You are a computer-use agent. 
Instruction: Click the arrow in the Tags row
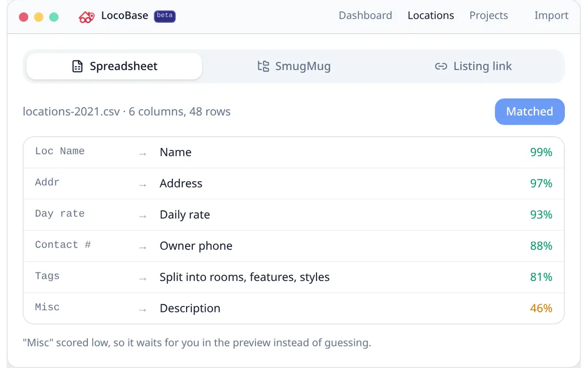pos(142,279)
